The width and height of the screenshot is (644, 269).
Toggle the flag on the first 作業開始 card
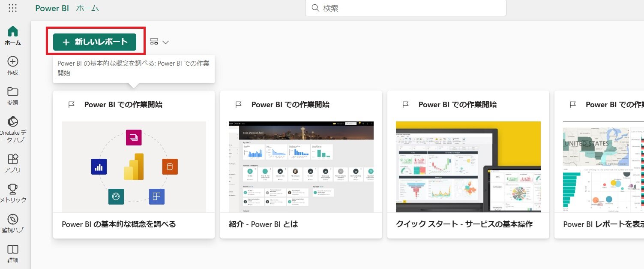click(x=71, y=104)
